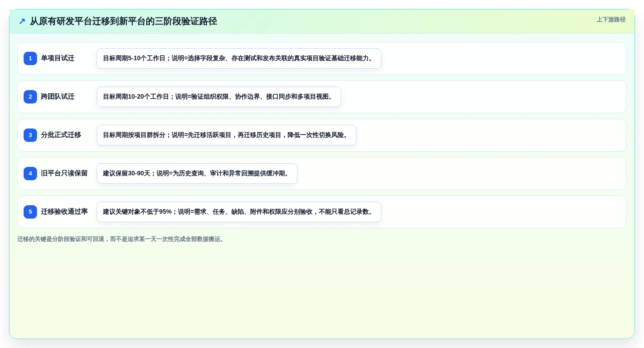
Task: Click the arrow icon beside the title
Action: (x=22, y=21)
